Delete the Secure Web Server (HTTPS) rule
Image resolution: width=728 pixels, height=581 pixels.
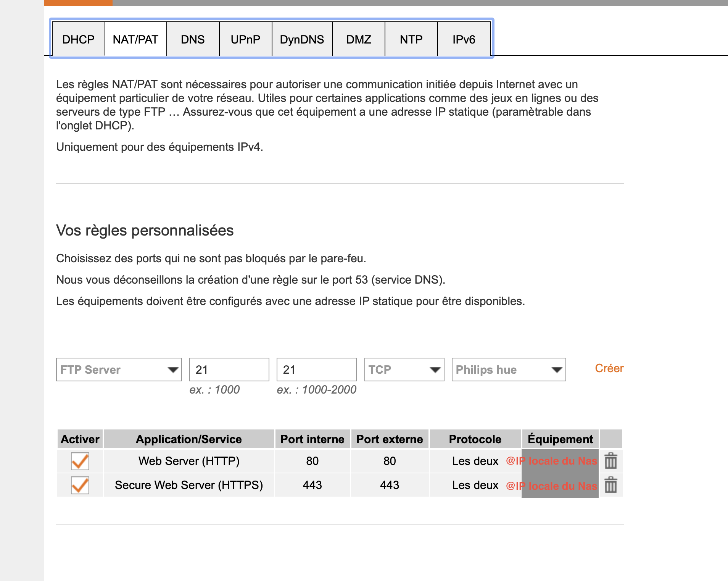coord(610,485)
